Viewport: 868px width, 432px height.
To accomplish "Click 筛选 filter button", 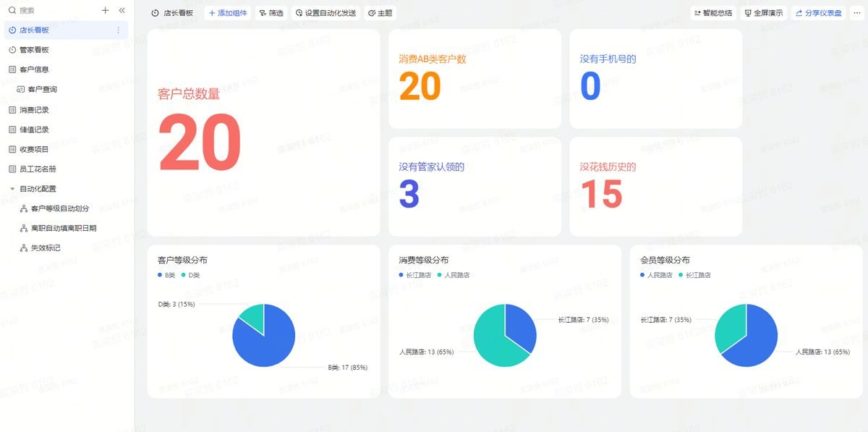I will pos(271,13).
